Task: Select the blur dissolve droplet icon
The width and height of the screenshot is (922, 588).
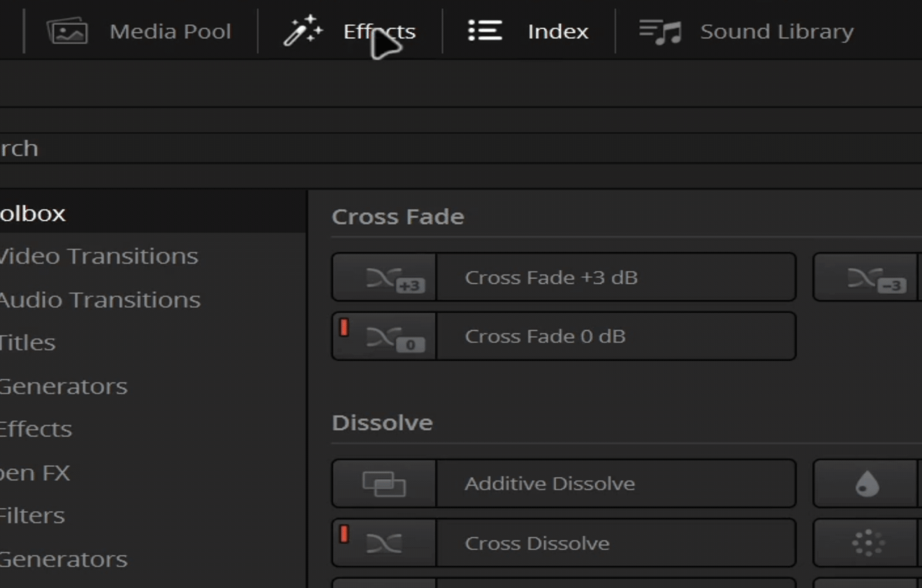Action: 866,484
